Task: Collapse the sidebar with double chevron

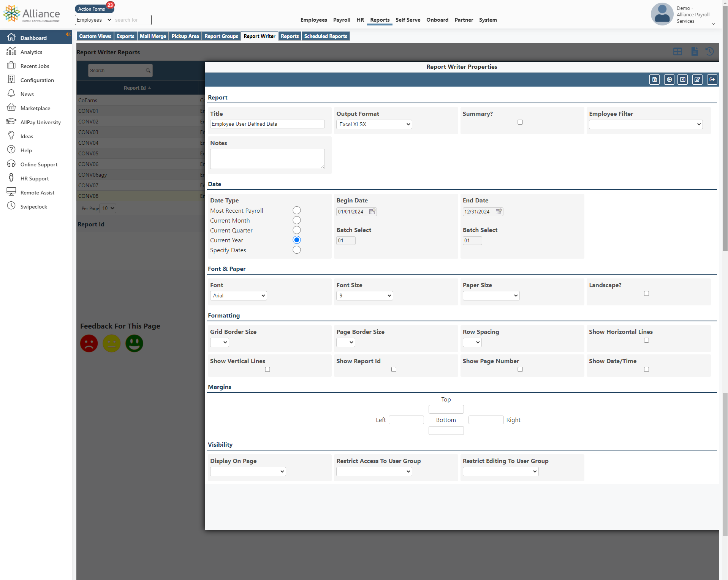Action: click(x=68, y=34)
